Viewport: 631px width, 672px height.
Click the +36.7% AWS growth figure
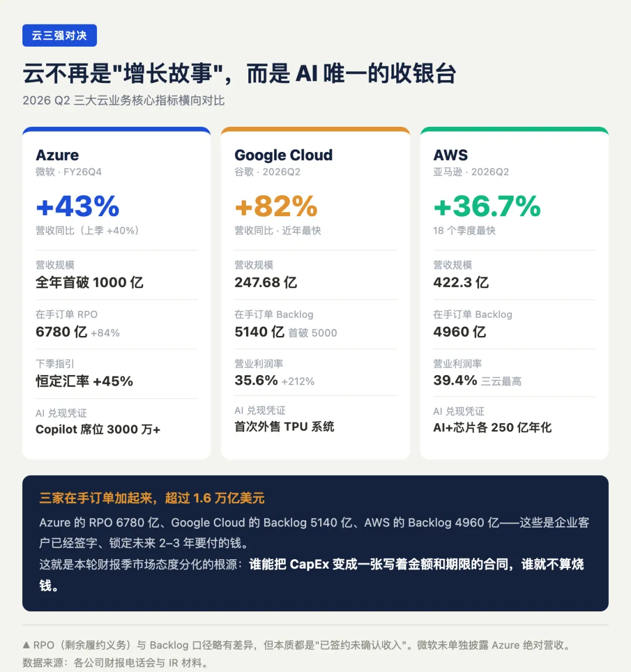coord(487,206)
